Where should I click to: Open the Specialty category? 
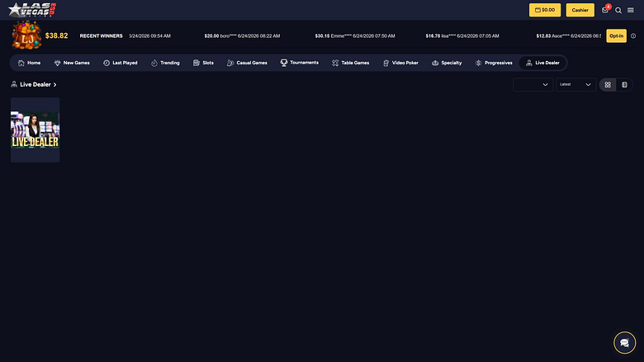pyautogui.click(x=447, y=63)
